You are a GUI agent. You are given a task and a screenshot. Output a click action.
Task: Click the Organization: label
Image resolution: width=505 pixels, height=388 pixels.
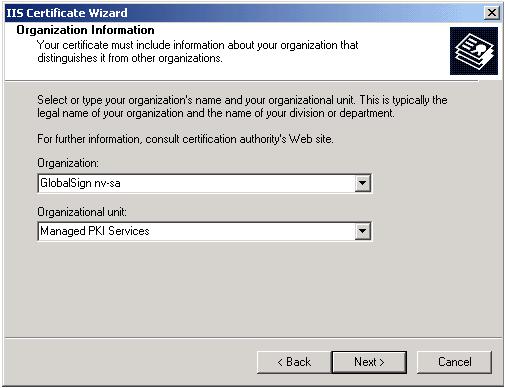(68, 163)
